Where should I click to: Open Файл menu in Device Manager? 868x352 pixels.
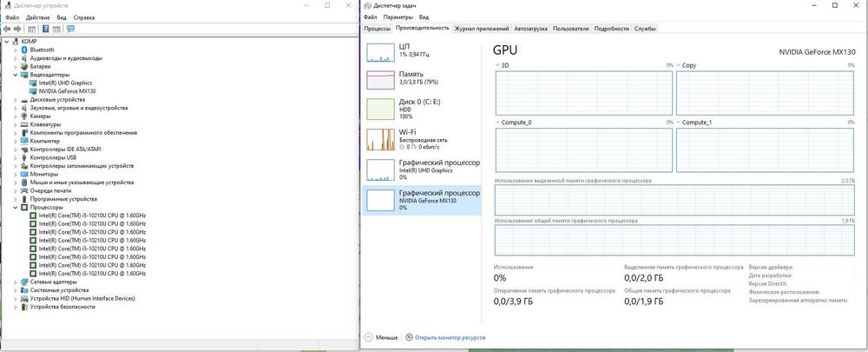[11, 17]
